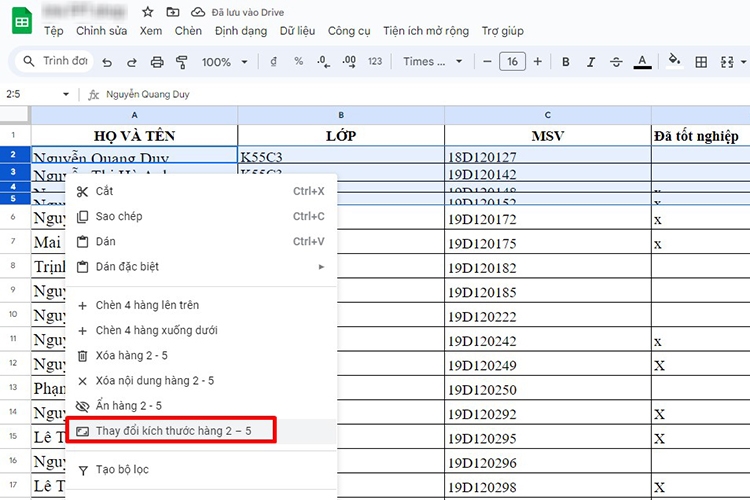The image size is (750, 500).
Task: Expand the merge cells dropdown arrow
Action: pyautogui.click(x=743, y=62)
